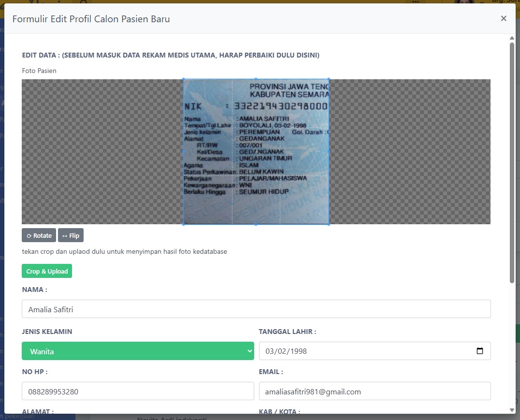Screen dimensions: 520x420
Task: Click the bottom-right crop box corner handle
Action: point(329,224)
